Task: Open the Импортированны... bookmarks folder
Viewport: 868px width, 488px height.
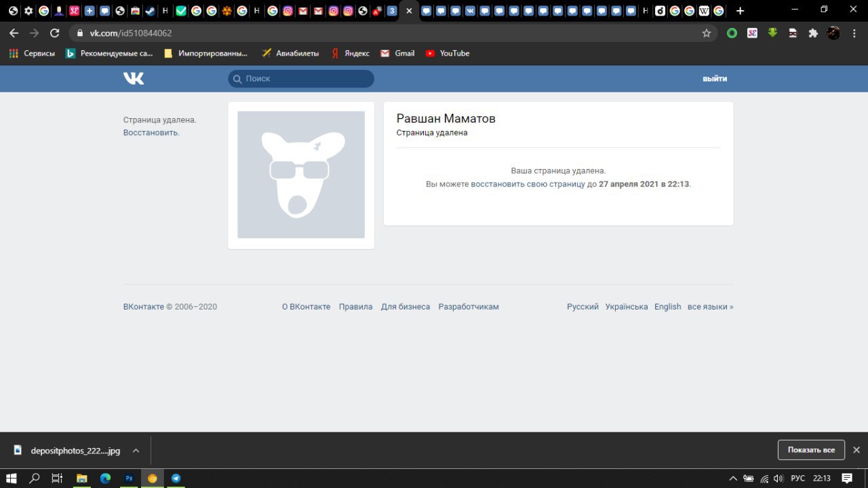Action: pos(206,53)
